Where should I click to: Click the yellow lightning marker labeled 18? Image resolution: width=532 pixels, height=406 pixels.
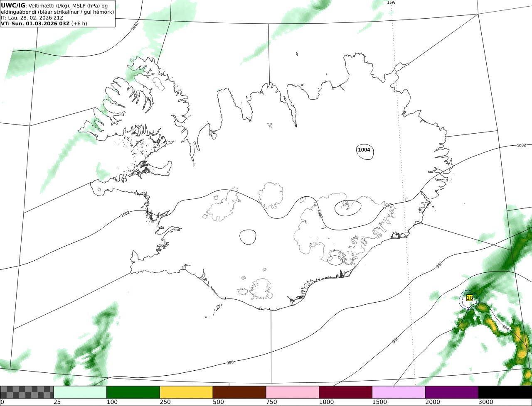[470, 298]
